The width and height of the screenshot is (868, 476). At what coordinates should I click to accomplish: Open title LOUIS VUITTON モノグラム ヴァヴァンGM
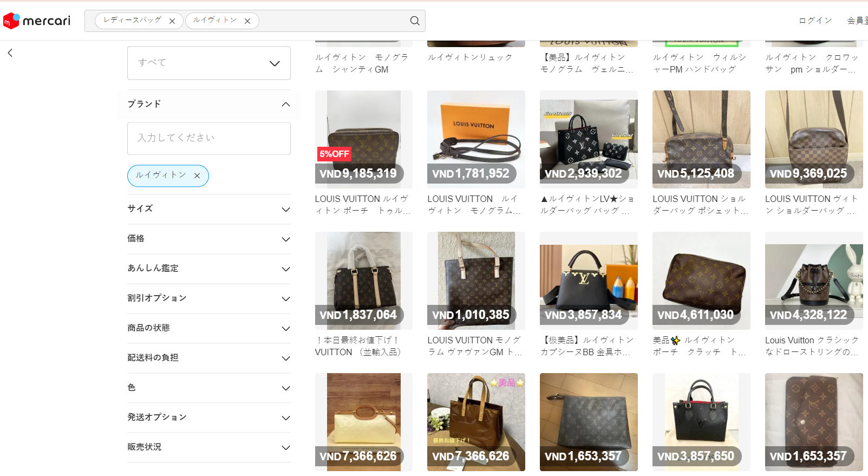475,346
